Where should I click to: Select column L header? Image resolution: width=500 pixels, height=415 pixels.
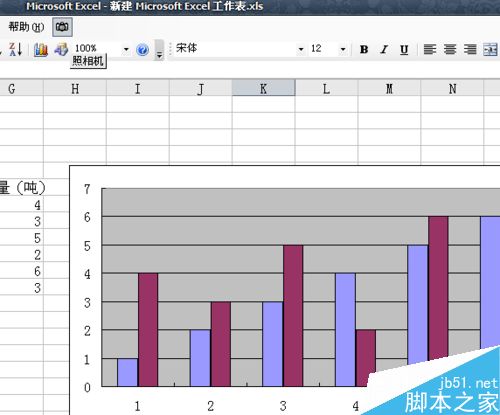click(x=326, y=88)
